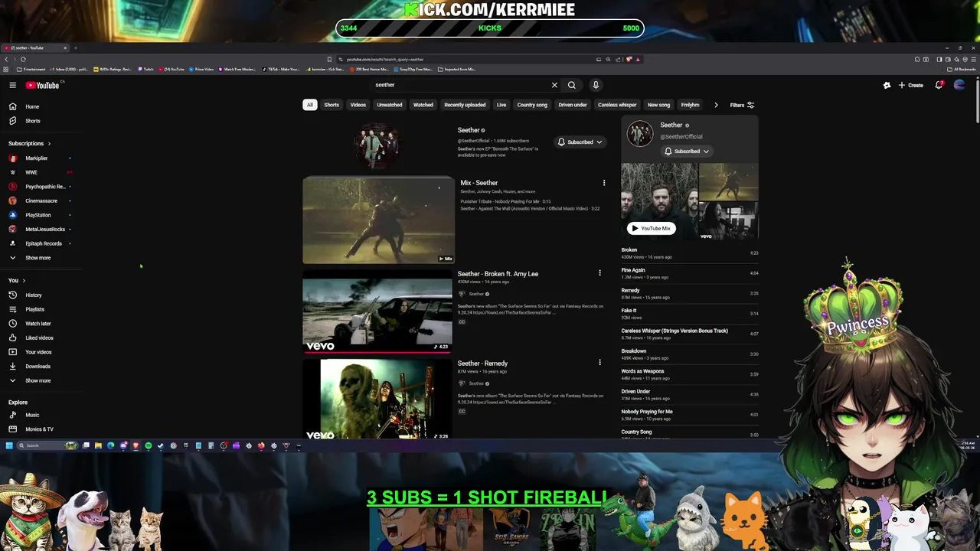
Task: Select the All filter chip
Action: click(309, 105)
